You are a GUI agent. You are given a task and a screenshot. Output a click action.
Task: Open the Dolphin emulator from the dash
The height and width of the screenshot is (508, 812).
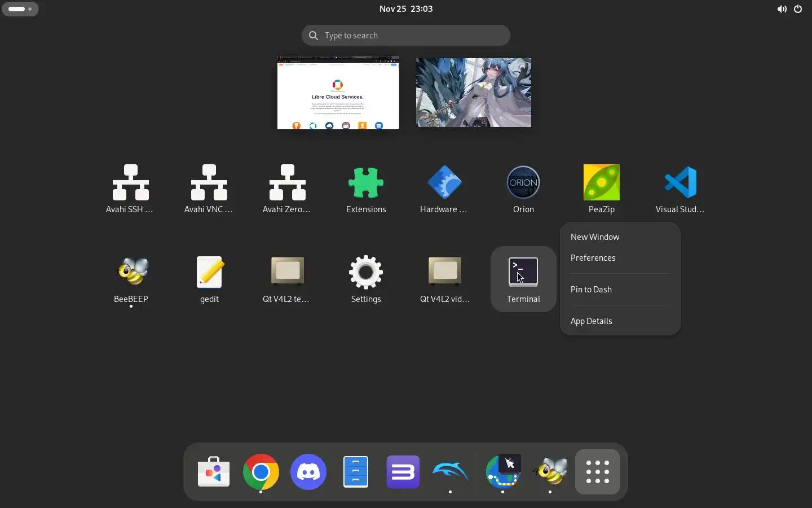451,472
